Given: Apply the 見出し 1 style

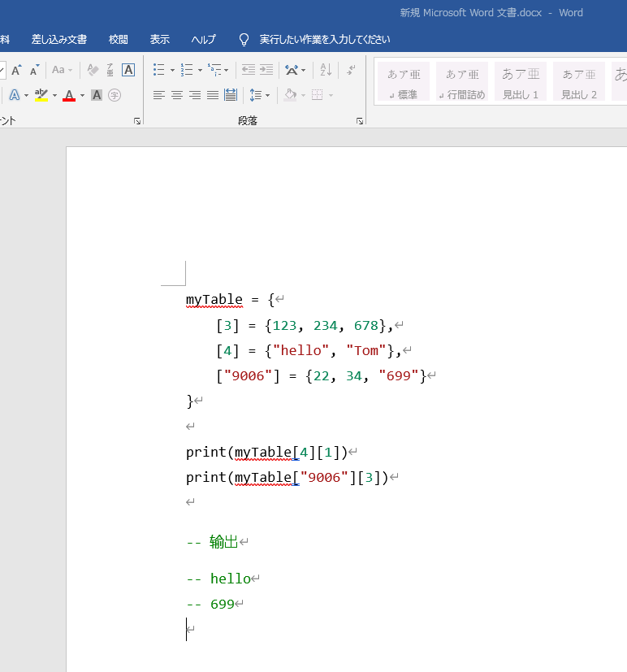Looking at the screenshot, I should coord(521,82).
